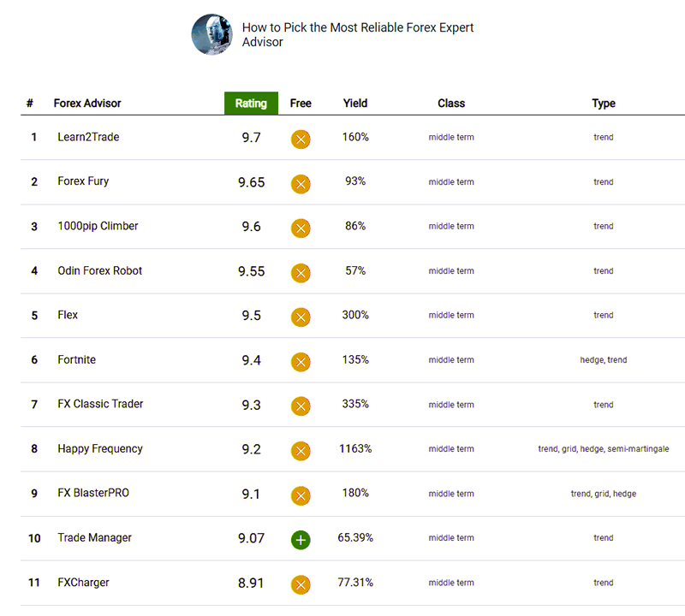
Task: Click the 9.5 rating value
Action: tap(251, 315)
